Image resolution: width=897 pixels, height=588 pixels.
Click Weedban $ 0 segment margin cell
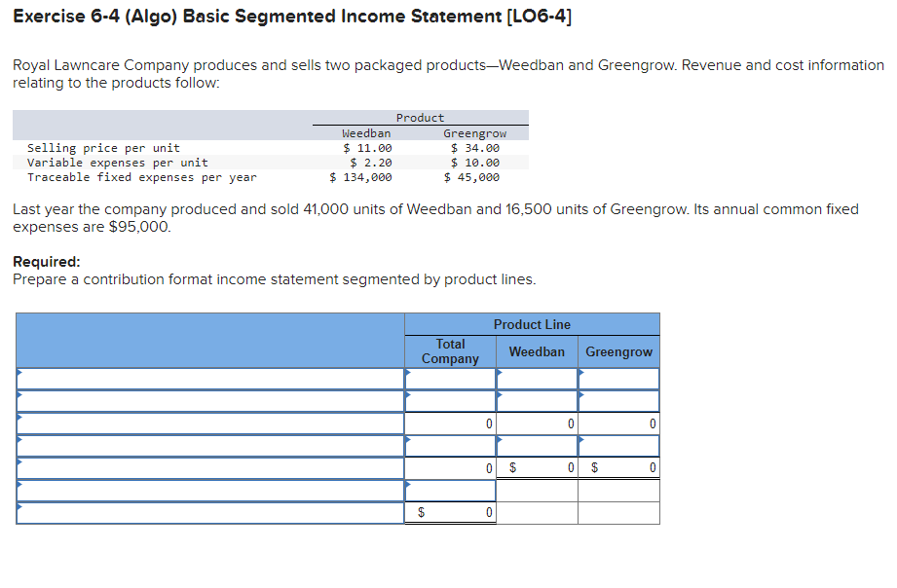[x=537, y=468]
